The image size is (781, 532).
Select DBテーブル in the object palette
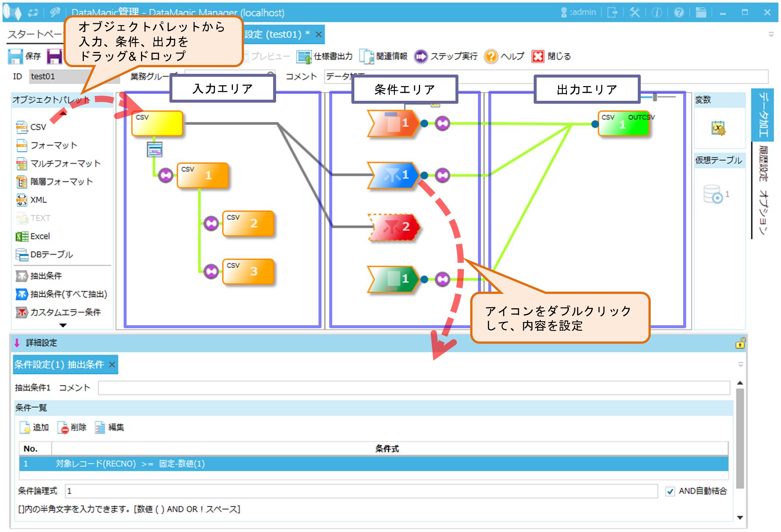[44, 254]
